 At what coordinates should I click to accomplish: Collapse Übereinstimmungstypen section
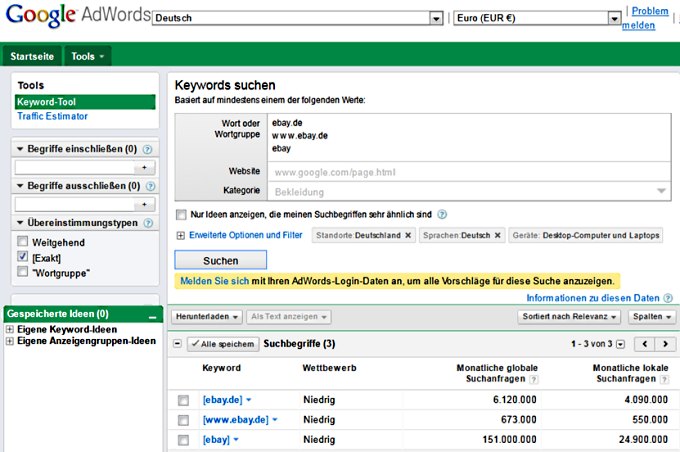(x=20, y=223)
